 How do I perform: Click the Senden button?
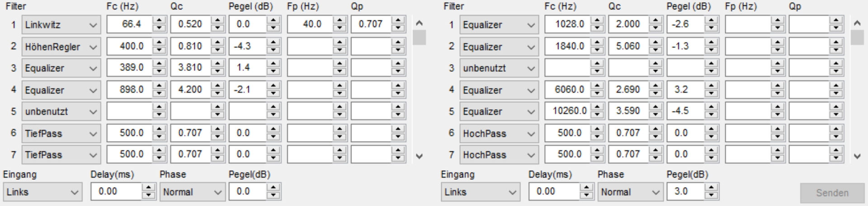[832, 193]
